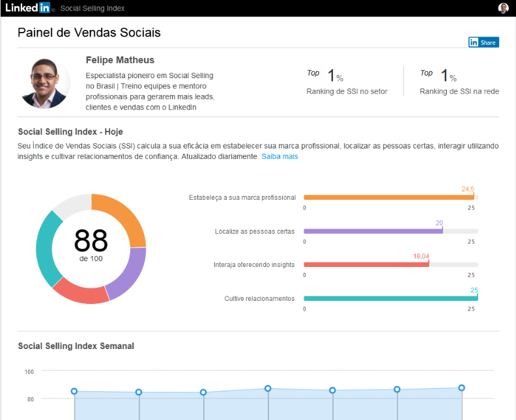Click 'Localize as pessoas certas' label
The width and height of the screenshot is (516, 420).
[254, 232]
